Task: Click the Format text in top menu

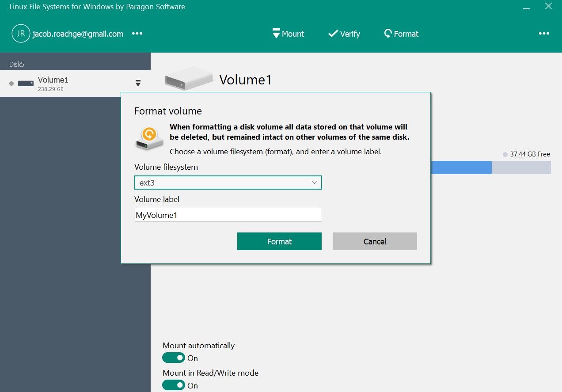Action: (406, 34)
